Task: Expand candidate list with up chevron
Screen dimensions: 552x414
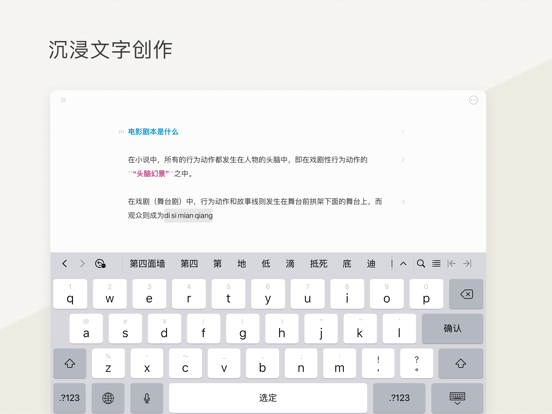Action: tap(403, 264)
